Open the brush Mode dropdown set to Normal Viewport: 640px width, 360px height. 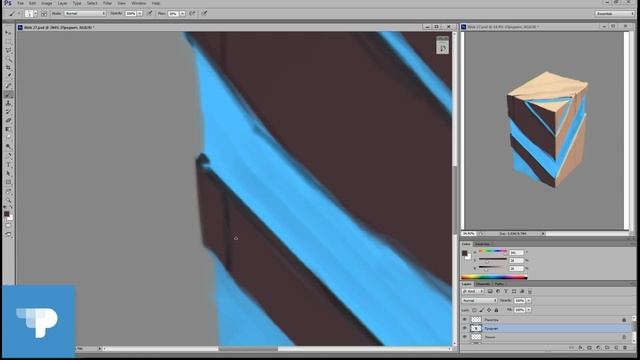pos(85,13)
